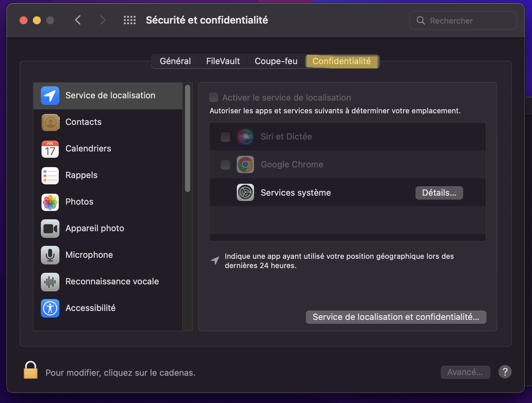Open the FileVault tab
The image size is (532, 403).
pyautogui.click(x=222, y=61)
